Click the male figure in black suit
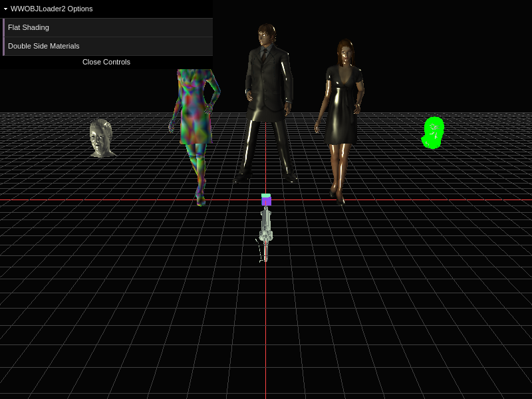 267,100
